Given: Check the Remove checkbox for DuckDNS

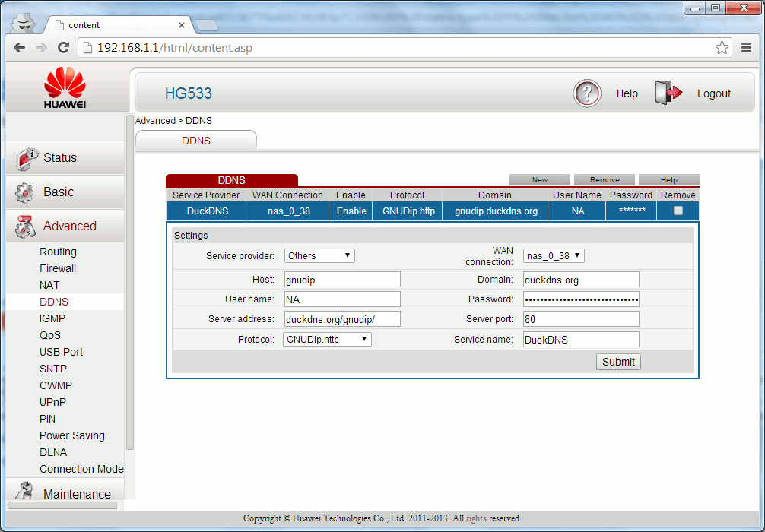Looking at the screenshot, I should (678, 211).
